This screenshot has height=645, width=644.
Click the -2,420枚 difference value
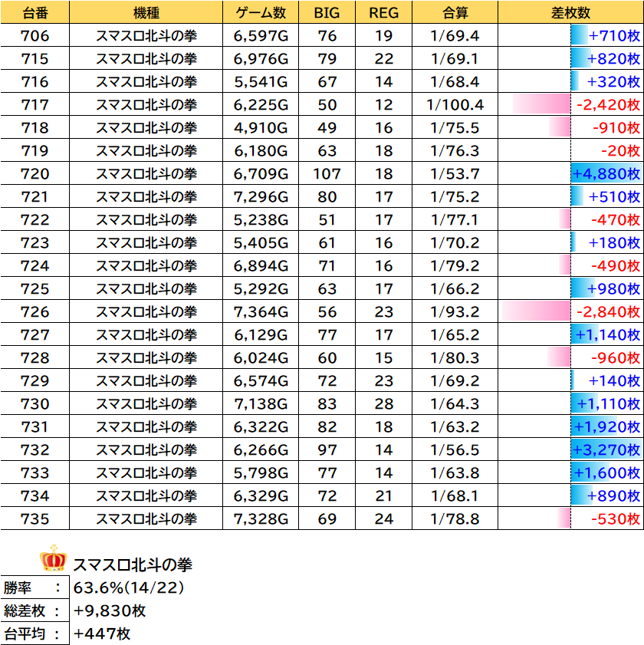[x=608, y=104]
